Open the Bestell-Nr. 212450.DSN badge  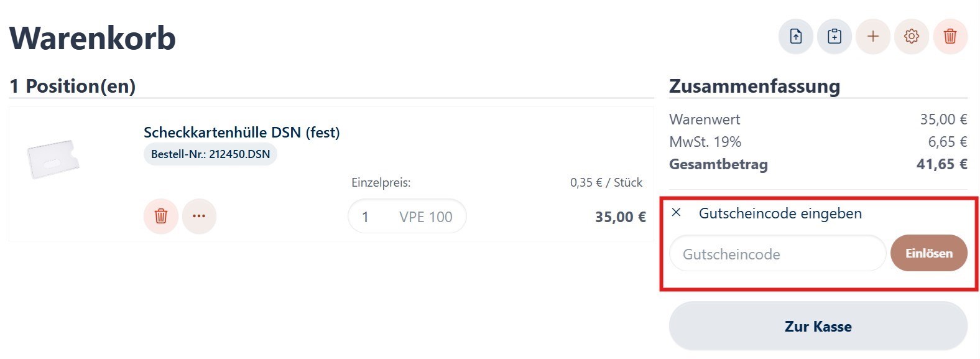pyautogui.click(x=210, y=154)
